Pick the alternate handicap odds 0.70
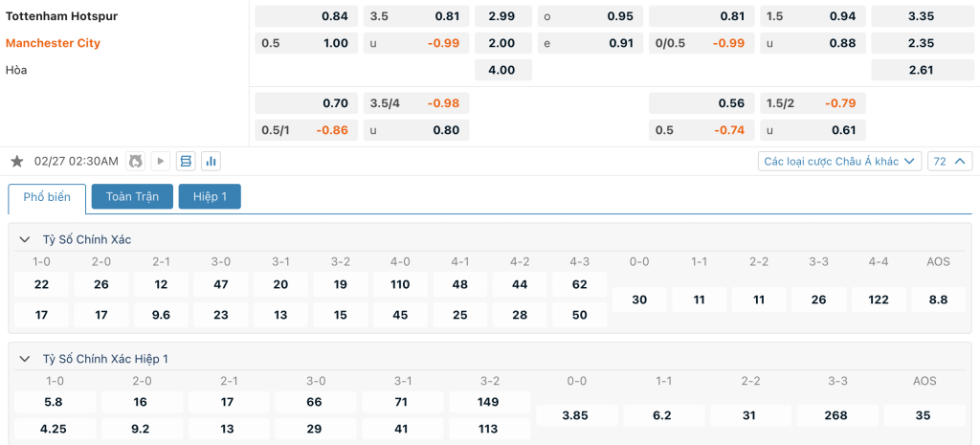The width and height of the screenshot is (980, 445). click(x=306, y=103)
